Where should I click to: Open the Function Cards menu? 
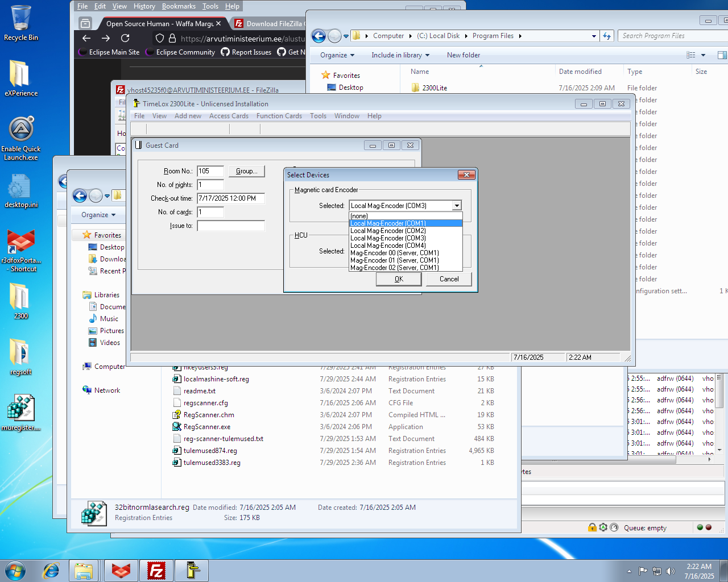click(x=279, y=116)
